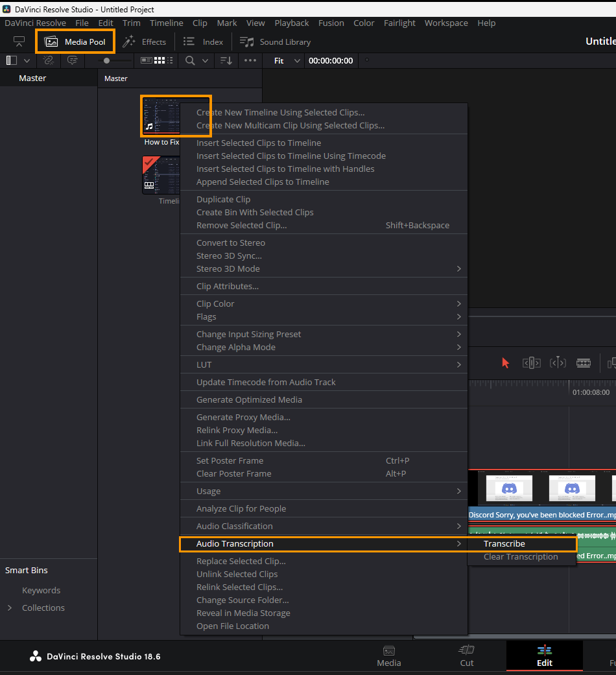Viewport: 616px width, 675px height.
Task: Select the Smart Bins header
Action: pyautogui.click(x=26, y=570)
